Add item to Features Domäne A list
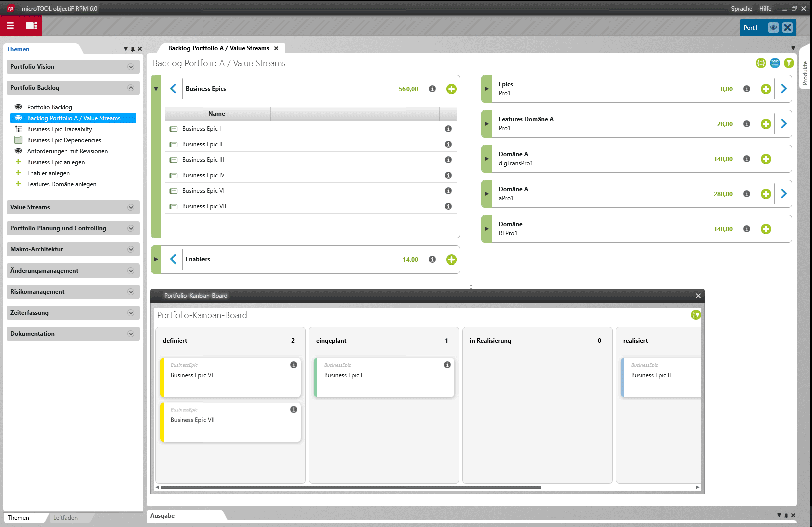812x527 pixels. (766, 124)
